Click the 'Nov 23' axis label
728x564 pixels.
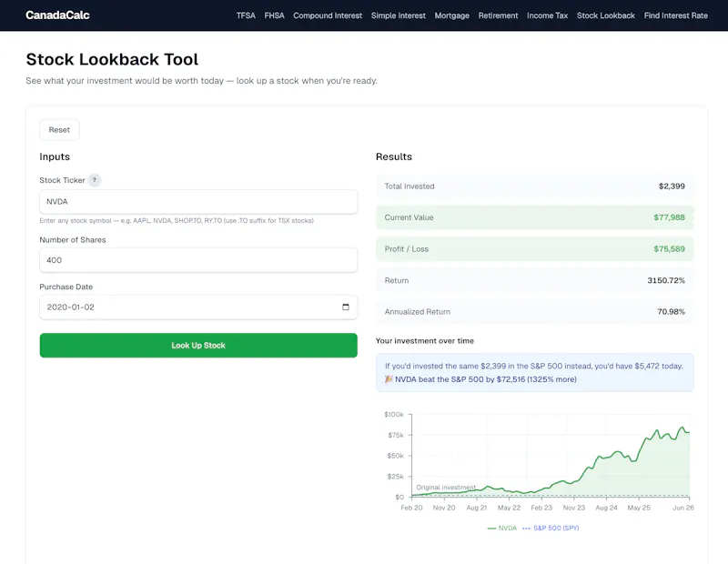pos(574,508)
